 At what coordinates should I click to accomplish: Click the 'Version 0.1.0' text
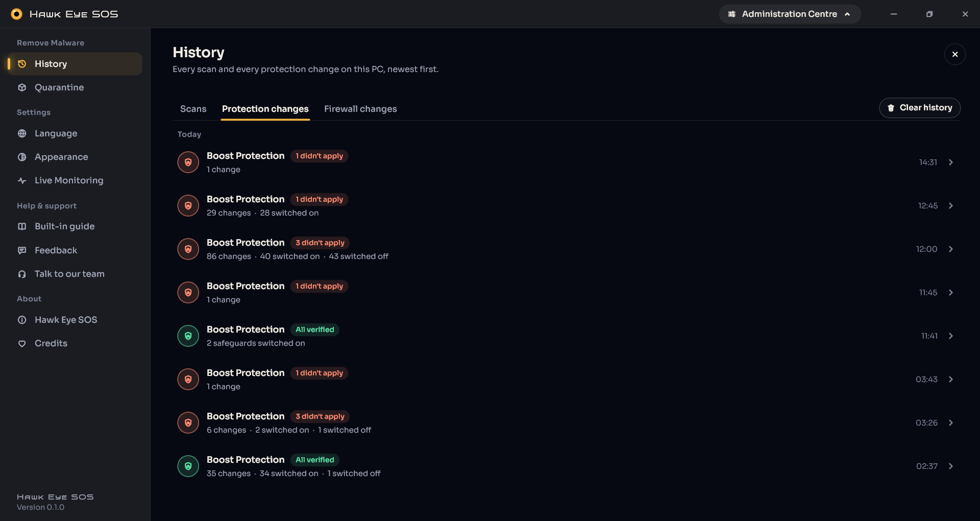[x=40, y=507]
